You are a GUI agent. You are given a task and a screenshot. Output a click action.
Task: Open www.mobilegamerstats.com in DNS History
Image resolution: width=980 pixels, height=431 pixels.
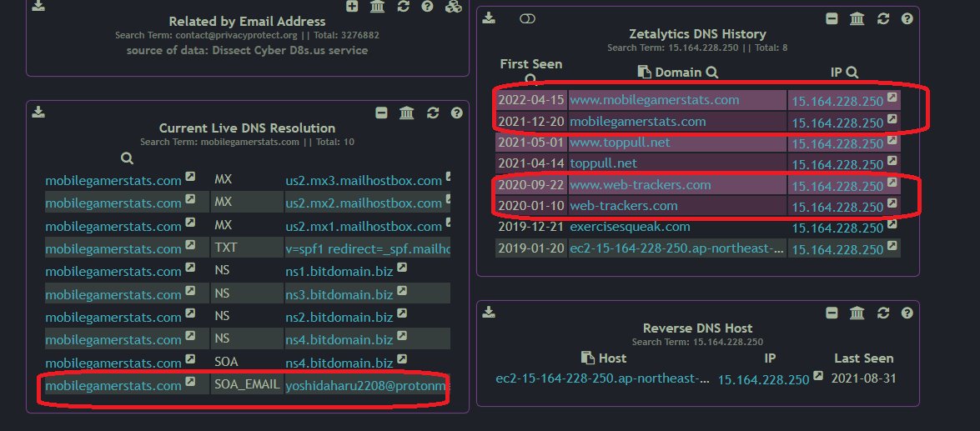[x=655, y=100]
